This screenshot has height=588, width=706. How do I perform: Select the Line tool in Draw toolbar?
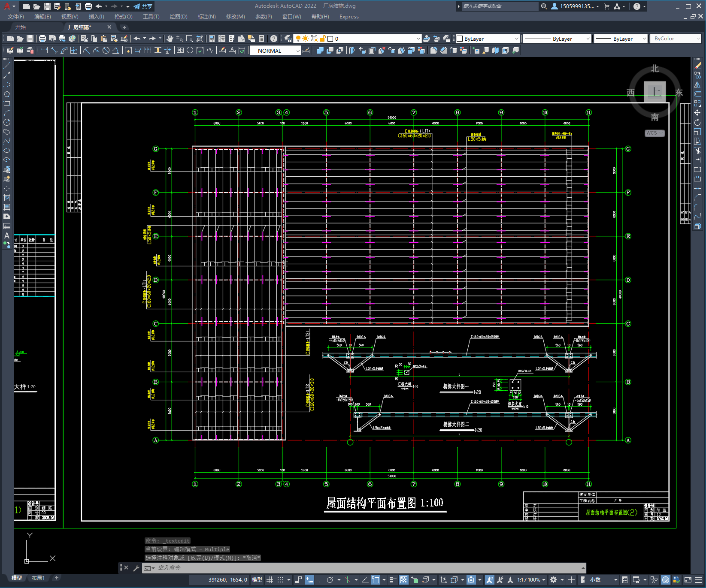[7, 66]
